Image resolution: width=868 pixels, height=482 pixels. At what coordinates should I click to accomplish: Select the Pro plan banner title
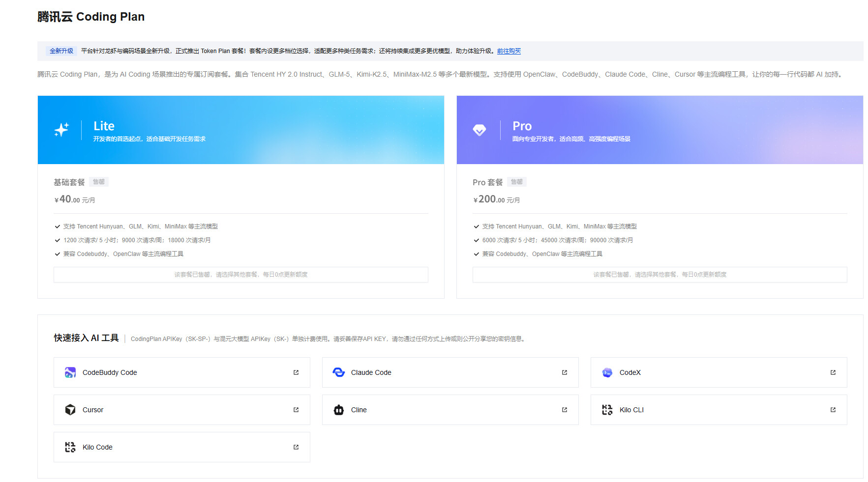tap(522, 126)
